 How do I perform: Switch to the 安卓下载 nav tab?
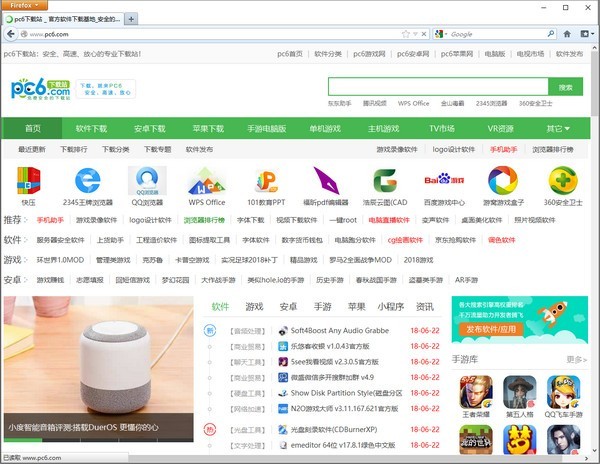coord(150,129)
